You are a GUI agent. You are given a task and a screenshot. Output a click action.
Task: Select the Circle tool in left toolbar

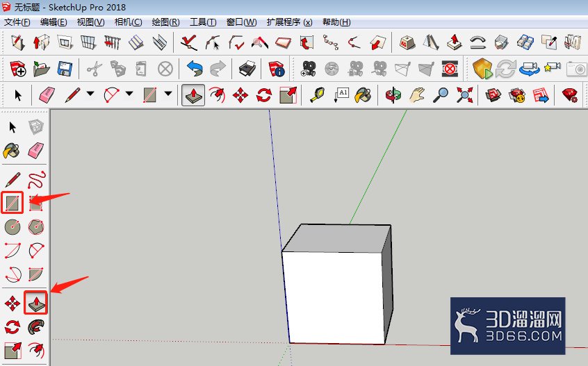pyautogui.click(x=13, y=226)
